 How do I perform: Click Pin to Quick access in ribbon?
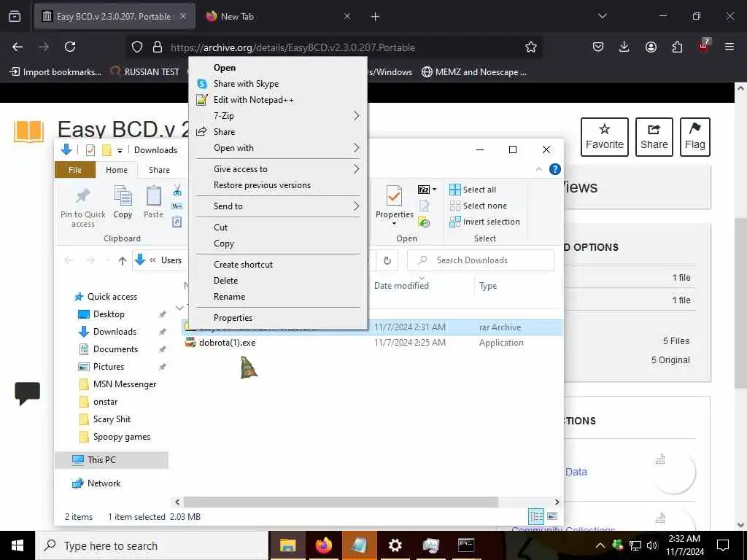pyautogui.click(x=83, y=208)
